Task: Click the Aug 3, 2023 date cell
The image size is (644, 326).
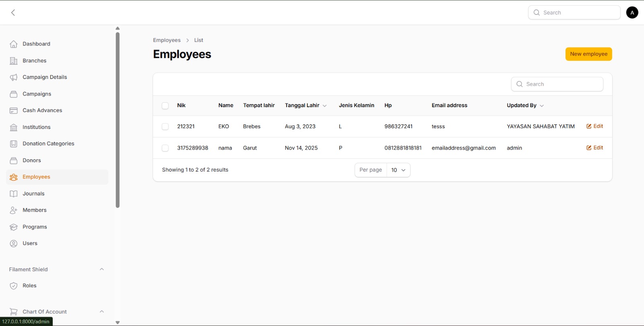Action: coord(300,127)
